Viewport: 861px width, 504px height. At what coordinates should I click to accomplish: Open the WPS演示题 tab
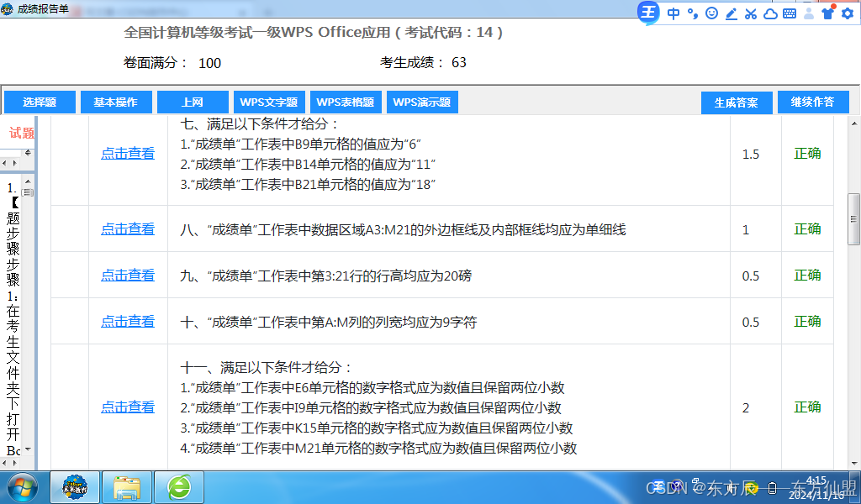click(x=422, y=102)
